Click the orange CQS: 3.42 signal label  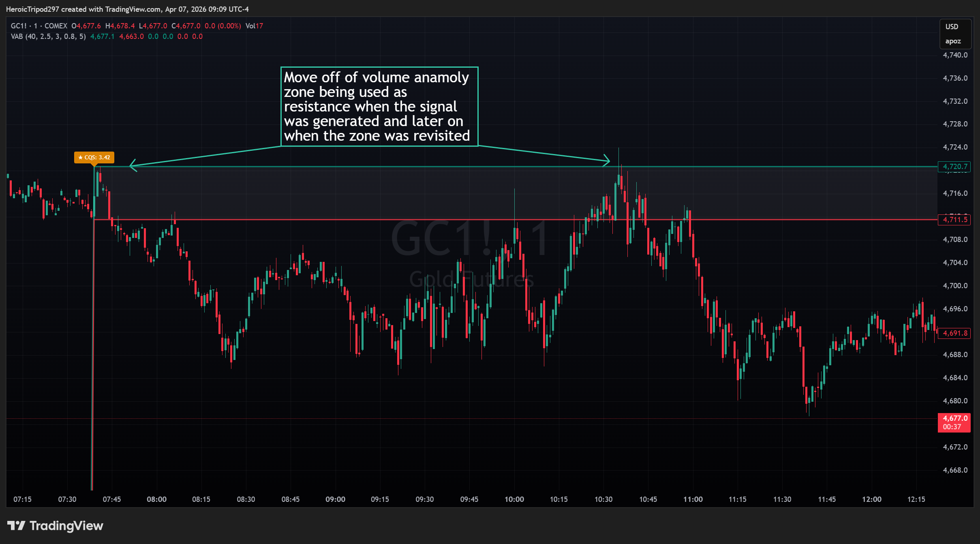point(94,157)
